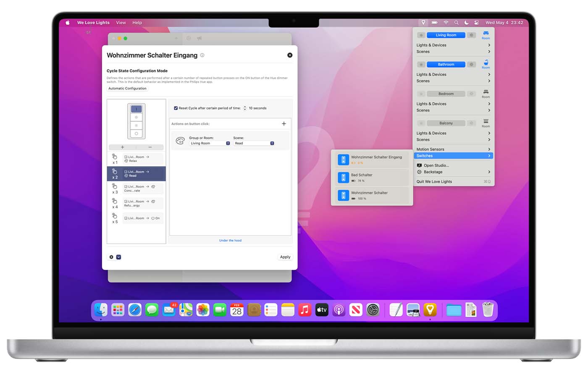Click the We Love Lights menu bar icon
The height and width of the screenshot is (372, 588).
[423, 23]
